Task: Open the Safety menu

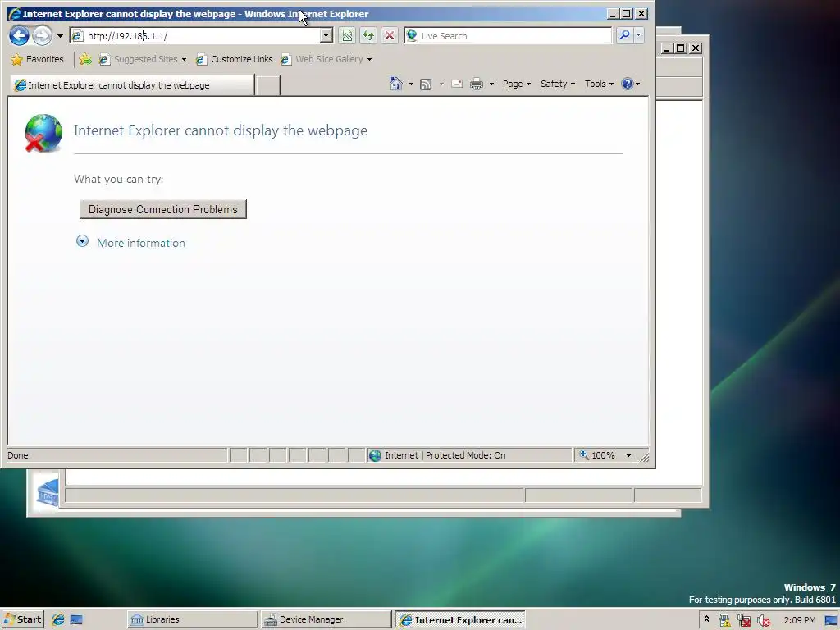Action: coord(558,84)
